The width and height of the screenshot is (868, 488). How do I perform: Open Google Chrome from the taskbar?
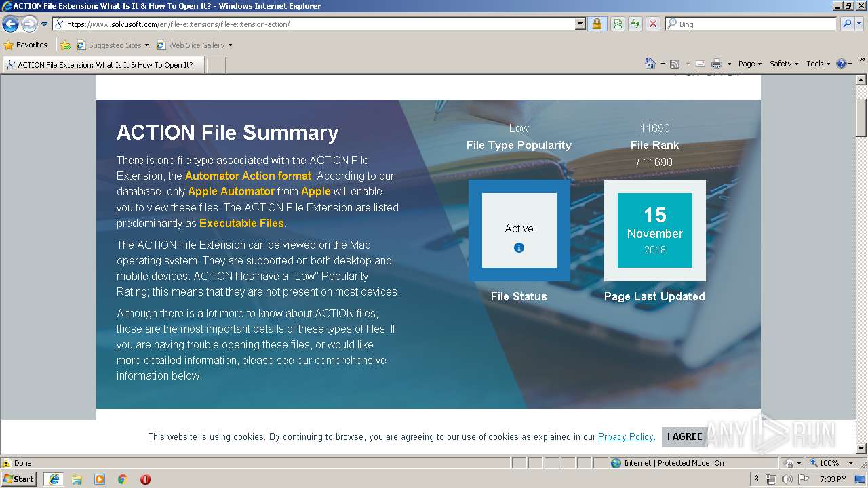click(123, 479)
